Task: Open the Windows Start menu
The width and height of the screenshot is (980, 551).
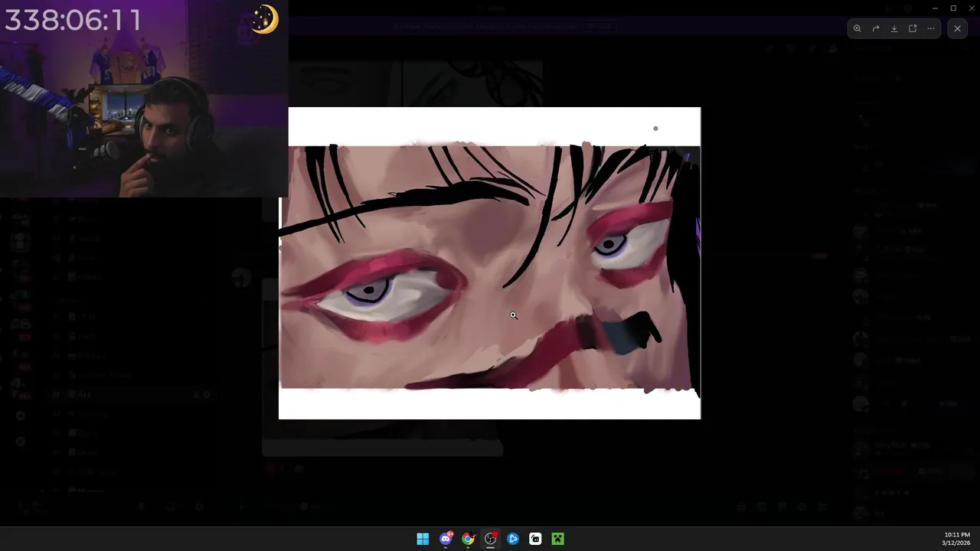Action: [423, 539]
